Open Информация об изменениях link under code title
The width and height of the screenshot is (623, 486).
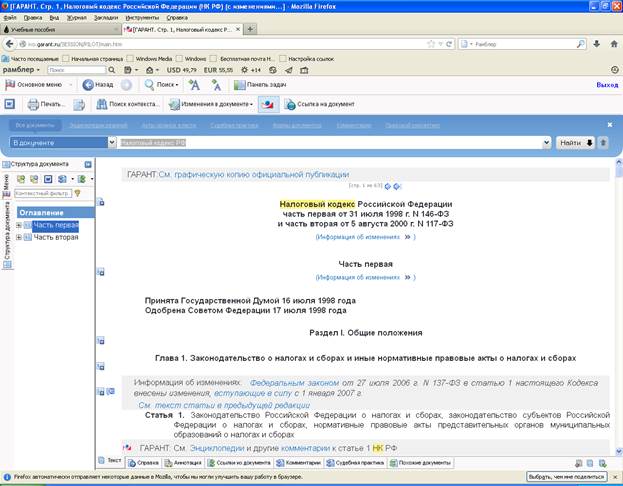[365, 237]
